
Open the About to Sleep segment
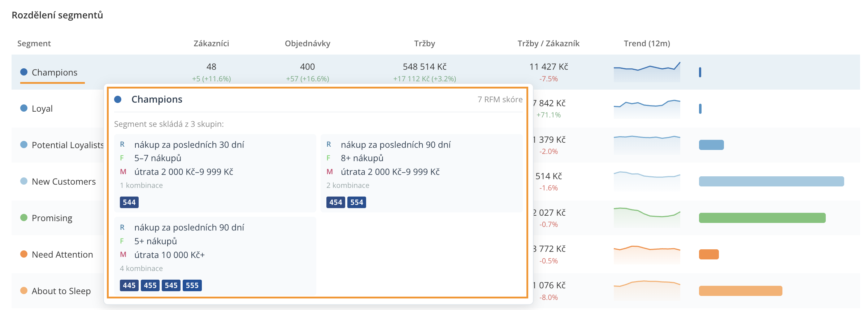pos(61,291)
